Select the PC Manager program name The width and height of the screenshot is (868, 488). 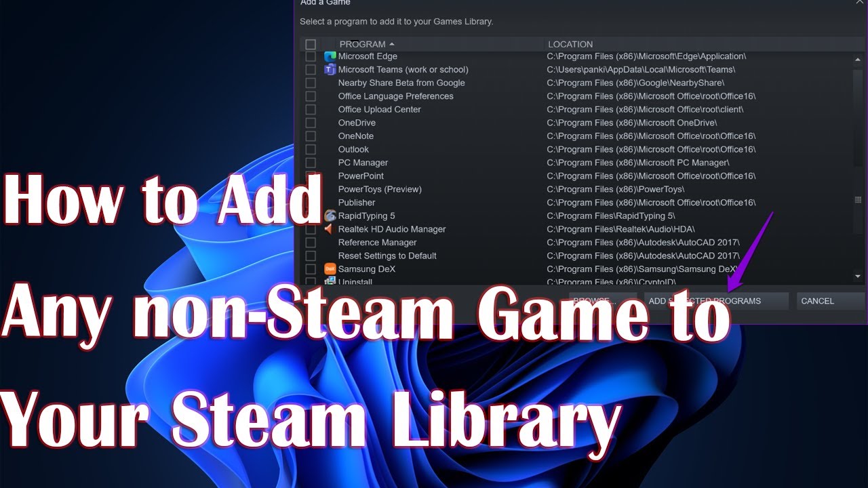[x=363, y=163]
